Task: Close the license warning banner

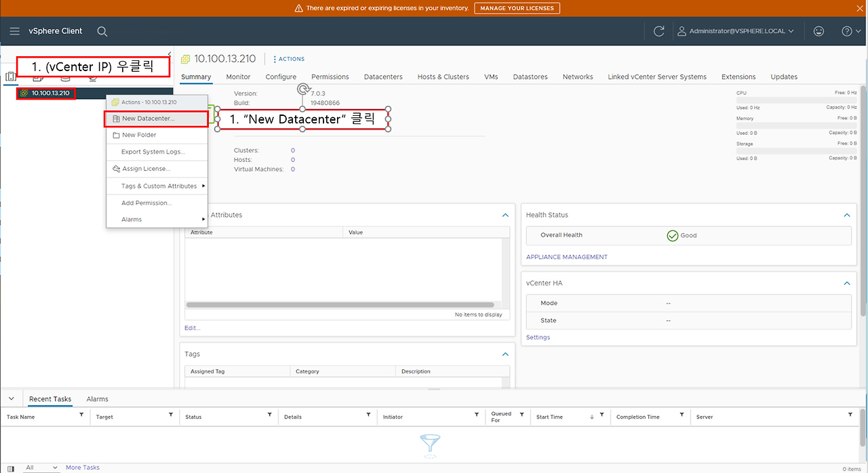Action: click(x=861, y=8)
